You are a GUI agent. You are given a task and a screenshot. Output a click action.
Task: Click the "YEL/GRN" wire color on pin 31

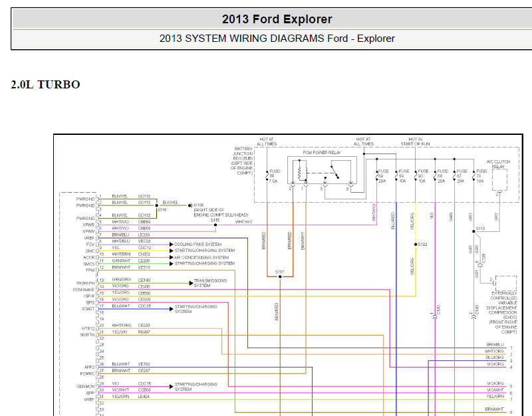tap(120, 396)
